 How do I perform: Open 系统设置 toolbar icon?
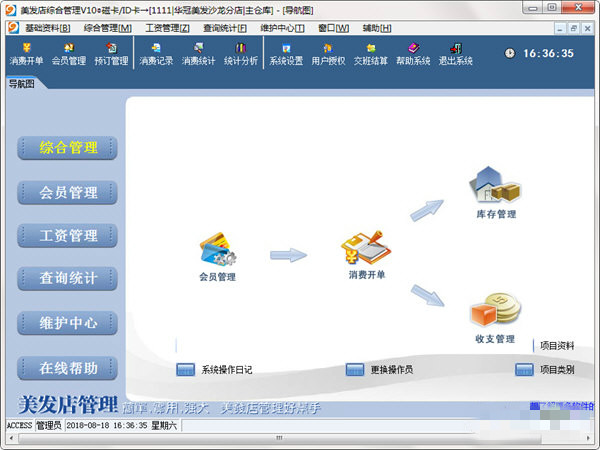[286, 54]
